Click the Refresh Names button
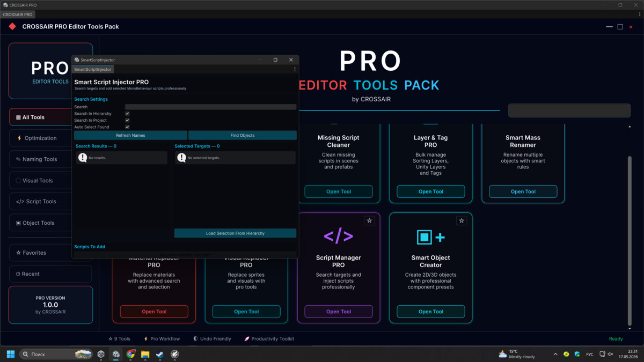644x362 pixels. [130, 135]
